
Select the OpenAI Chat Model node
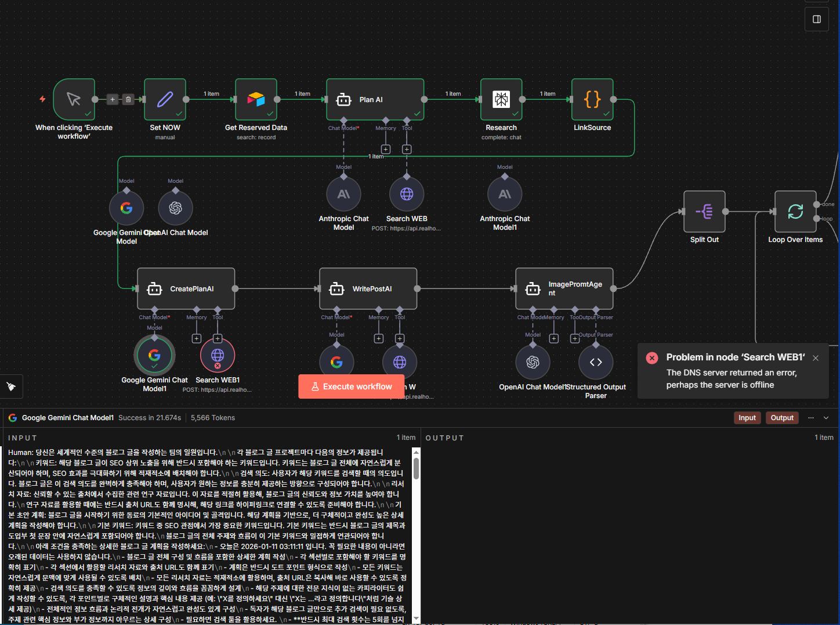click(x=175, y=208)
